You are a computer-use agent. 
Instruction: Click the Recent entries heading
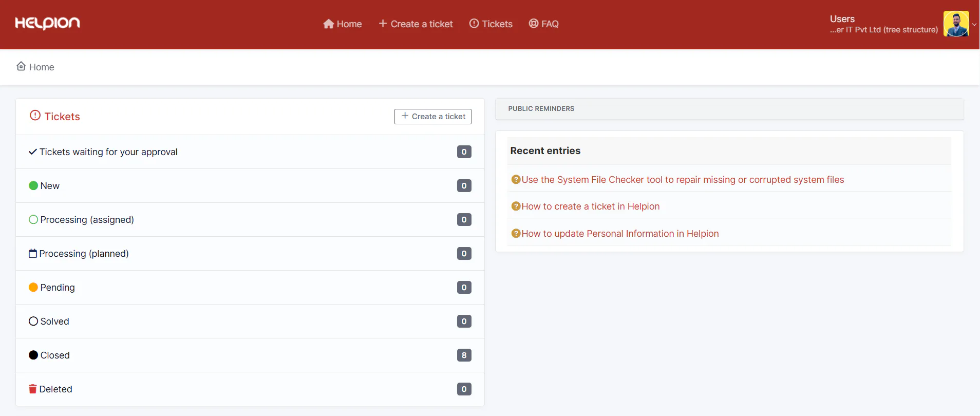(545, 150)
